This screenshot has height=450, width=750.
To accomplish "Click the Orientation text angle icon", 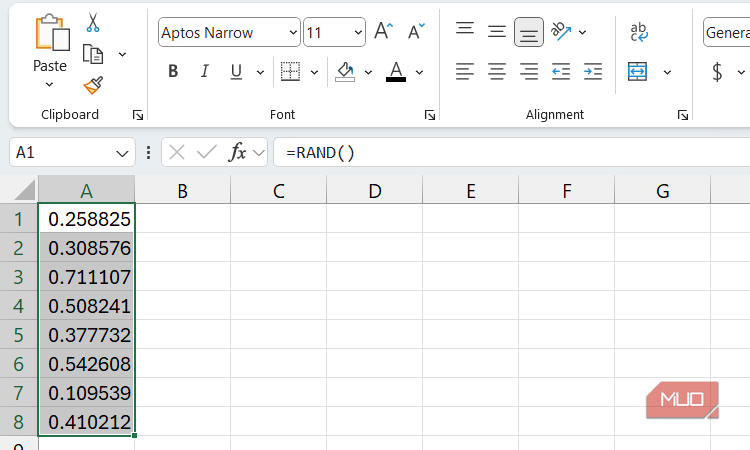I will (x=561, y=32).
